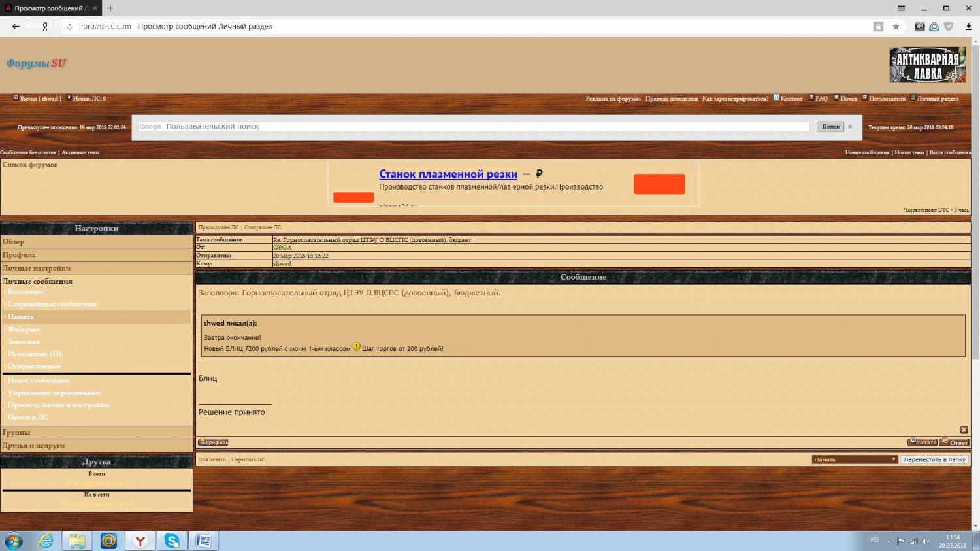This screenshot has width=980, height=551.
Task: Select Исходящие (11) in the sidebar
Action: click(x=35, y=354)
